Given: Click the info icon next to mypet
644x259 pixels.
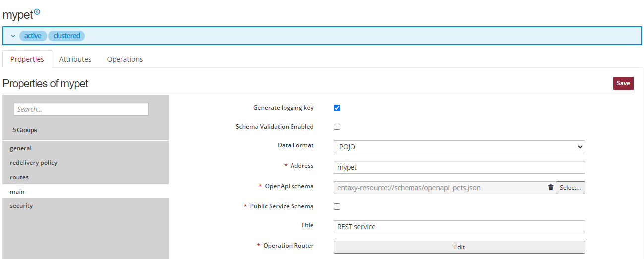Looking at the screenshot, I should tap(37, 12).
